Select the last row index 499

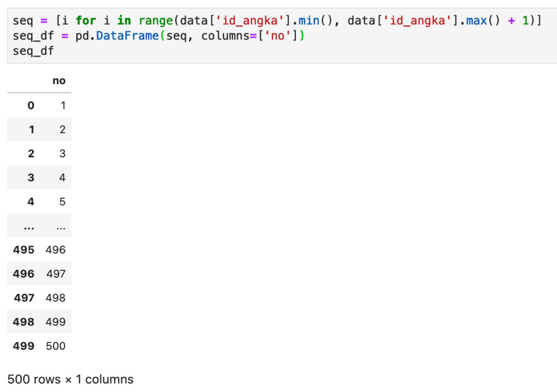(x=24, y=346)
